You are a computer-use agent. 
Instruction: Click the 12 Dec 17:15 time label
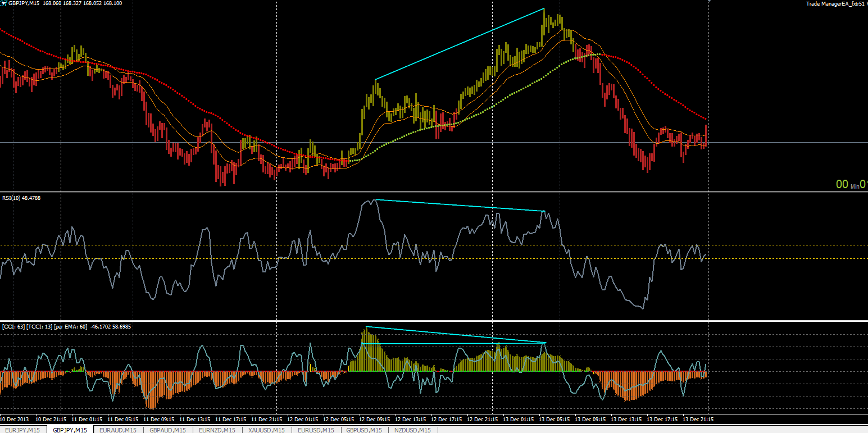(x=447, y=419)
